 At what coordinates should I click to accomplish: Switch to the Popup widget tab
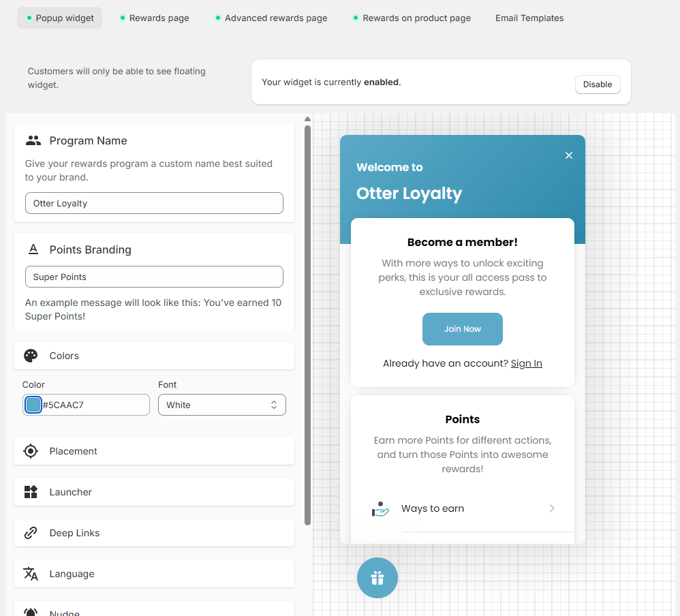[x=60, y=18]
